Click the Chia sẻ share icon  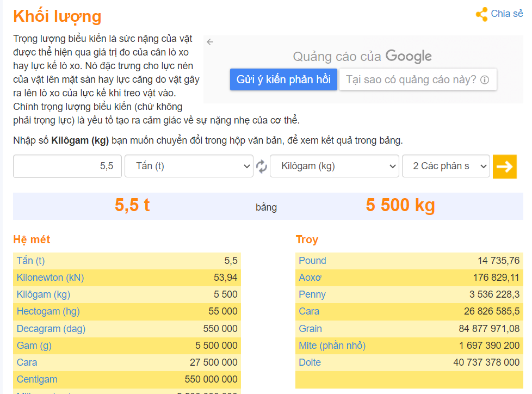click(481, 14)
